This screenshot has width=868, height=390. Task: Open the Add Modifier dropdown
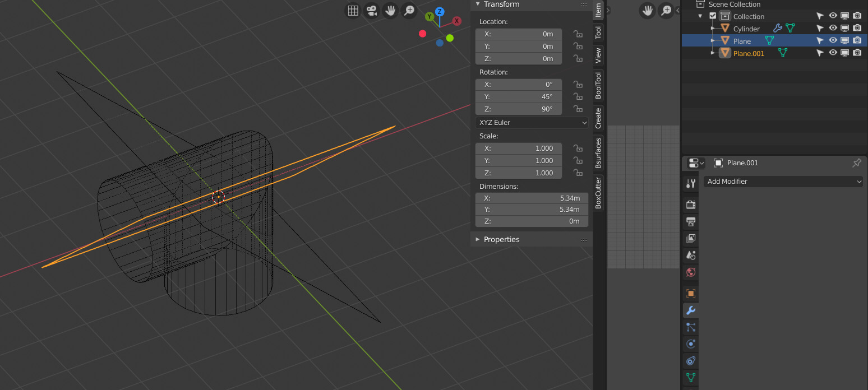(783, 182)
